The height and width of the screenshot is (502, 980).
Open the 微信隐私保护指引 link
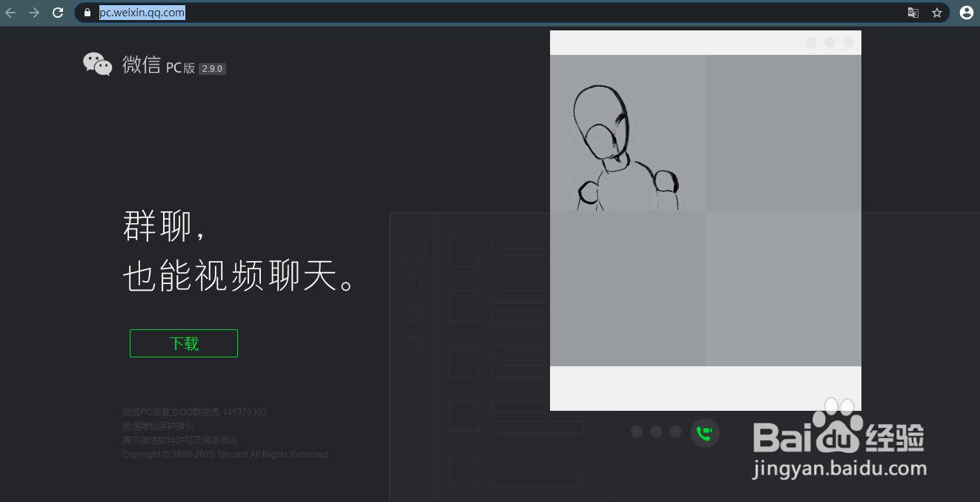[x=158, y=426]
